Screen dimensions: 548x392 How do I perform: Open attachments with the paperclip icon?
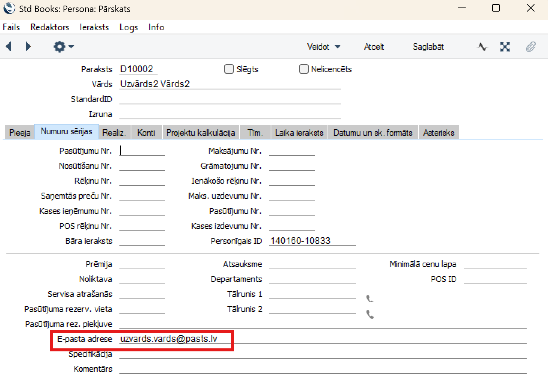point(530,47)
